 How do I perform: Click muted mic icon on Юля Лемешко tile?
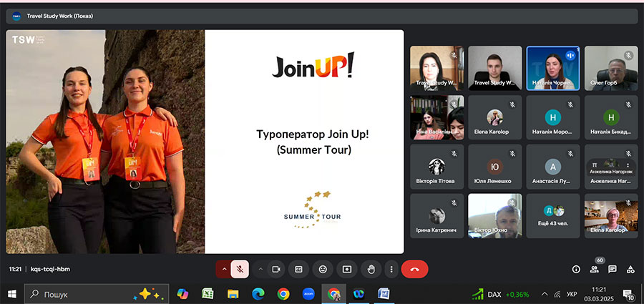point(512,154)
